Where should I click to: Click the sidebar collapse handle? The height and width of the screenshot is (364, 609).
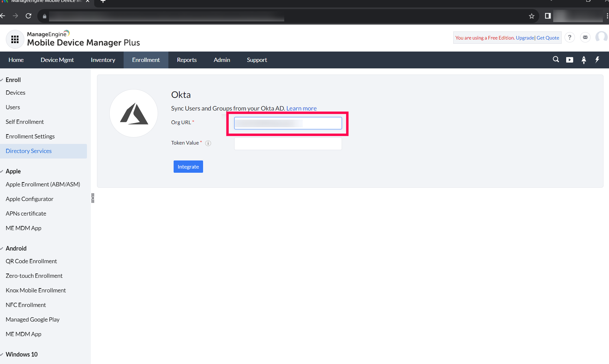pos(93,198)
